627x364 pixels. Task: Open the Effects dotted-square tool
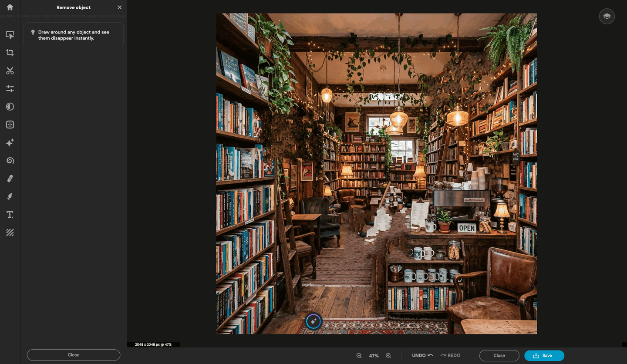[10, 125]
